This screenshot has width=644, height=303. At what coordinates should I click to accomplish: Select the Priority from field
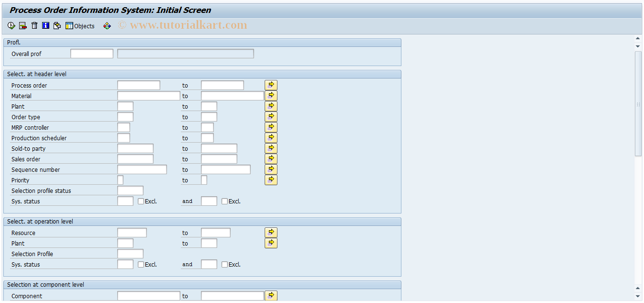click(120, 180)
